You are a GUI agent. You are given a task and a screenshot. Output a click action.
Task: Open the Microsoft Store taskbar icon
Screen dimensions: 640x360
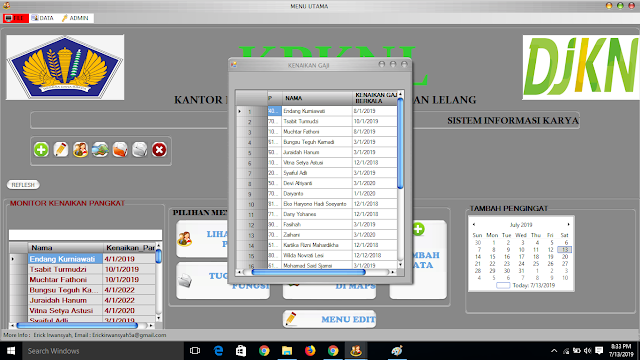coord(241,351)
